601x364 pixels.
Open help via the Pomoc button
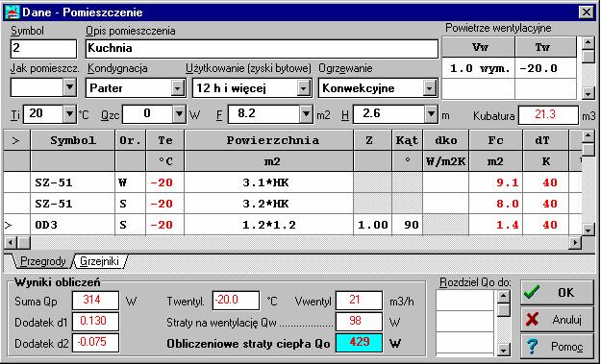[x=557, y=347]
